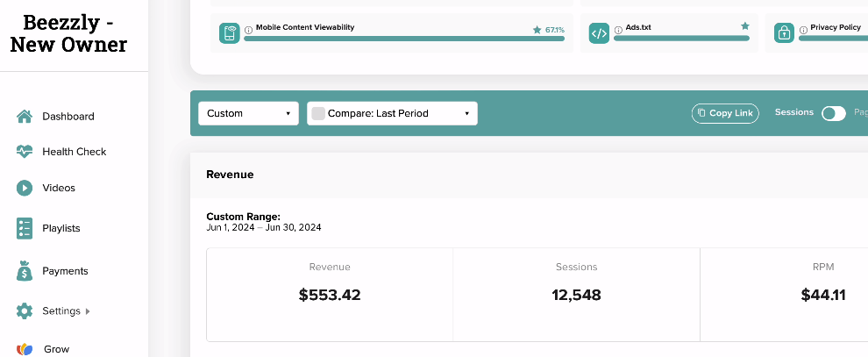The image size is (868, 357).
Task: Click the Dashboard house icon
Action: (x=25, y=117)
